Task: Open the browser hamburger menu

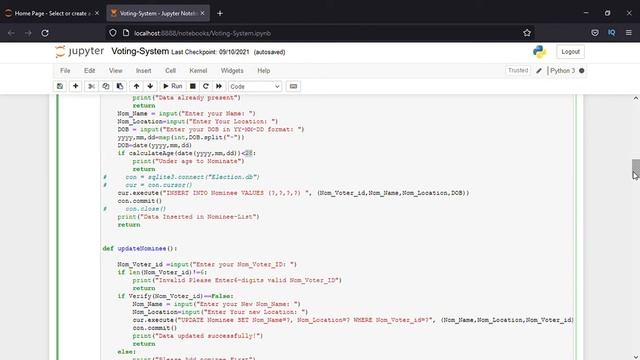Action: click(629, 33)
